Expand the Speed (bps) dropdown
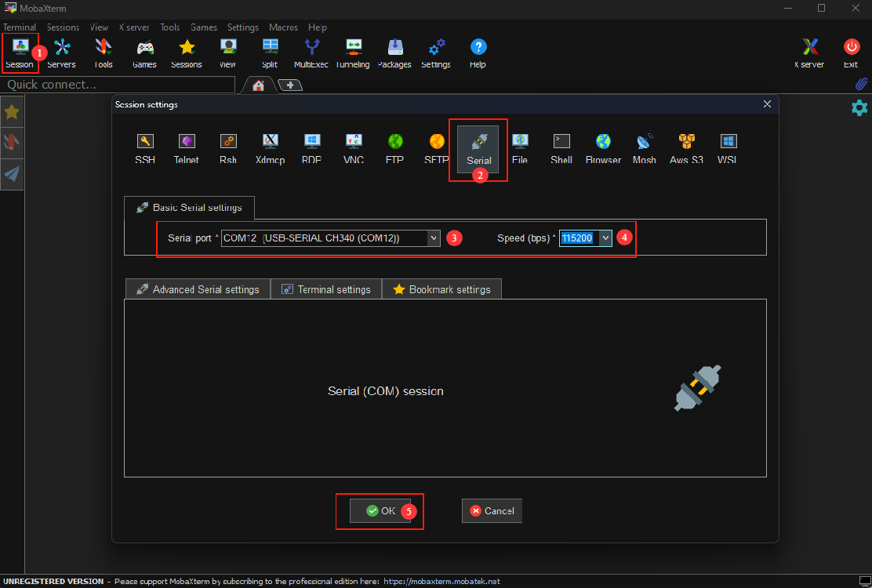The image size is (872, 588). tap(605, 238)
